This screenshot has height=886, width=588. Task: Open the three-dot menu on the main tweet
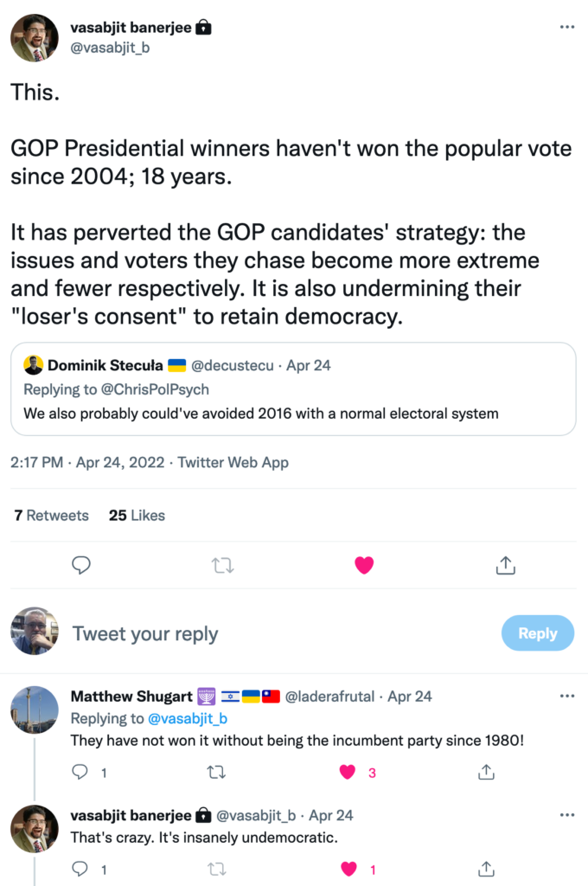(x=566, y=27)
